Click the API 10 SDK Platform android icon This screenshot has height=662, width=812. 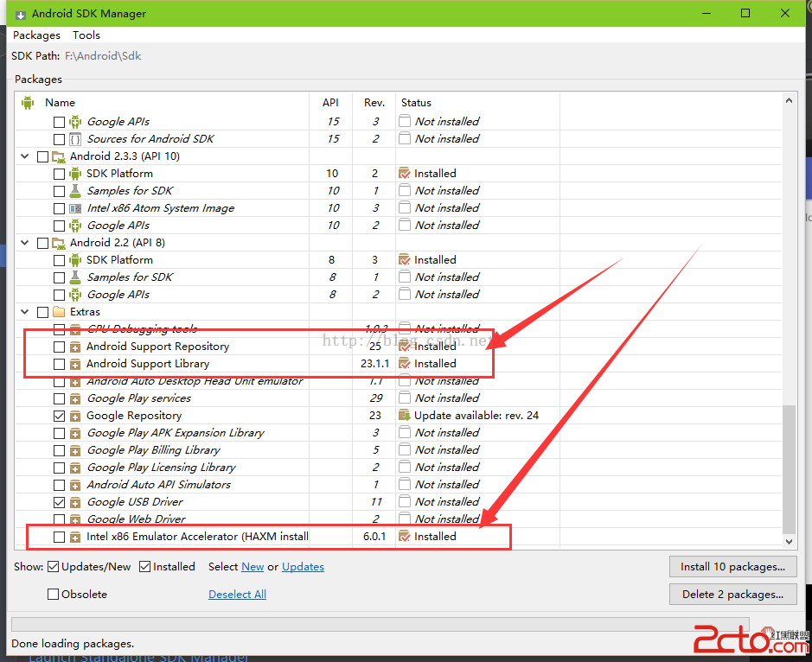[75, 174]
